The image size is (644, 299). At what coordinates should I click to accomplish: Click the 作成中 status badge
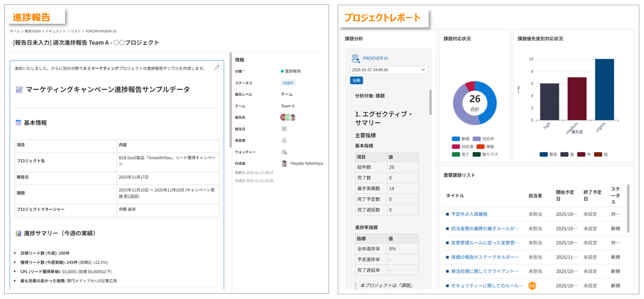tap(289, 83)
